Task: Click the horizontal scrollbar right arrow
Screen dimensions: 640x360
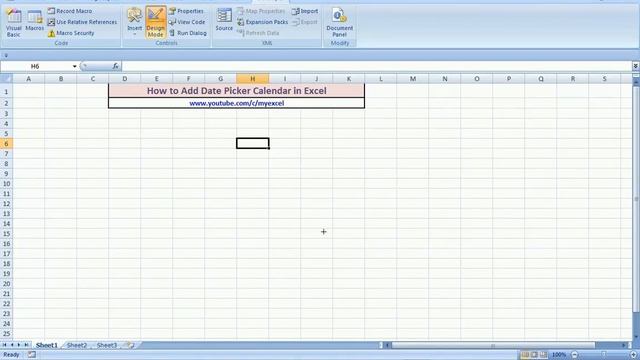Action: 624,345
